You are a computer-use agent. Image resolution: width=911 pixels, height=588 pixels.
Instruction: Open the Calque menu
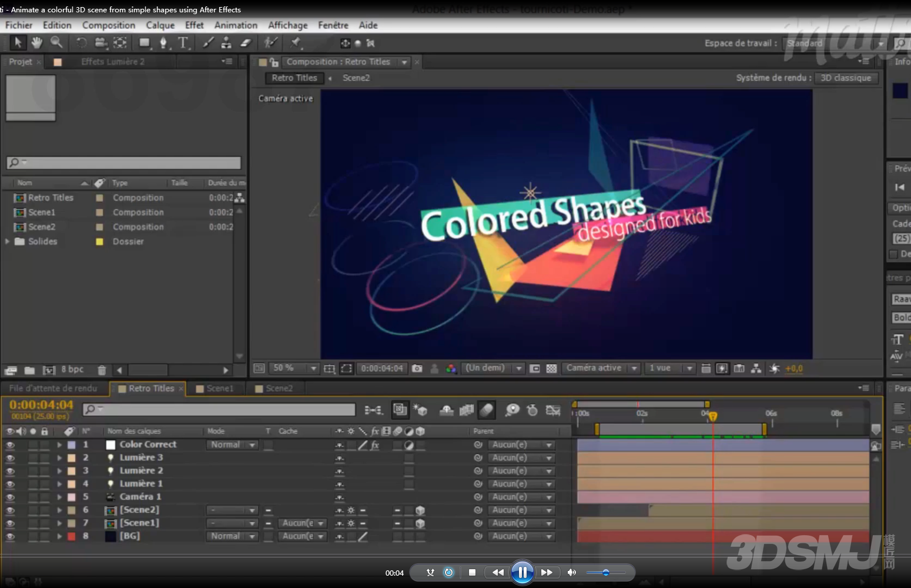pos(160,25)
